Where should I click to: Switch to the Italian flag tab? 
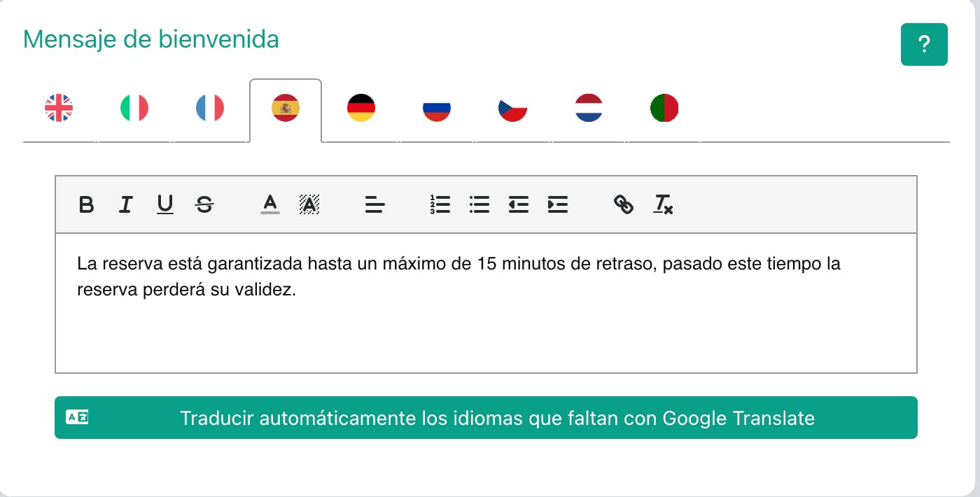(x=134, y=108)
